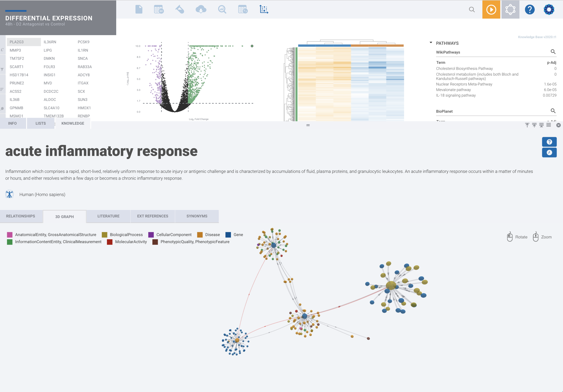
Task: Search within the BioPlanet table
Action: click(553, 111)
